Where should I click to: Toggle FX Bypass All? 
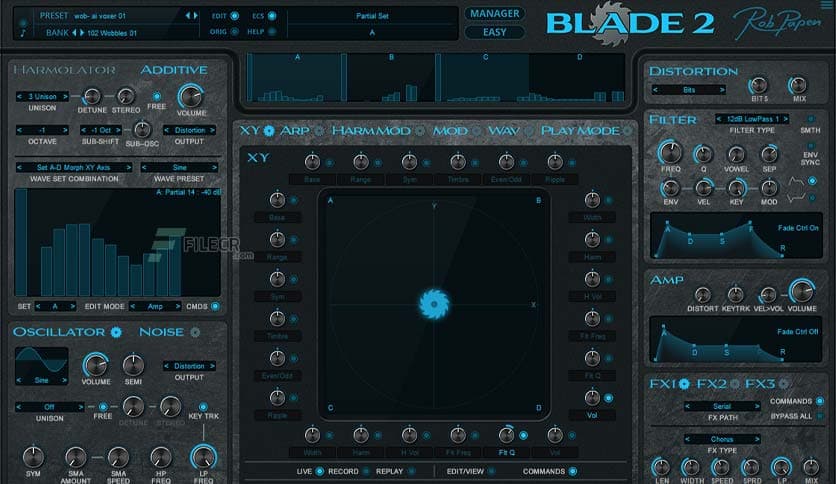click(820, 416)
